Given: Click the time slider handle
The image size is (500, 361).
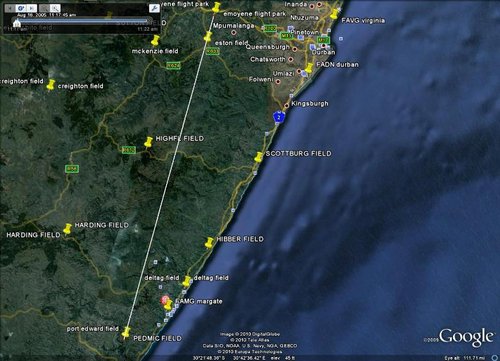Looking at the screenshot, I should [17, 22].
